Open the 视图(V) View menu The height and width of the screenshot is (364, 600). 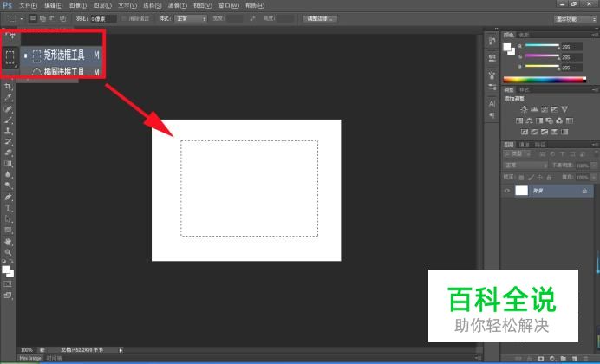click(x=202, y=6)
